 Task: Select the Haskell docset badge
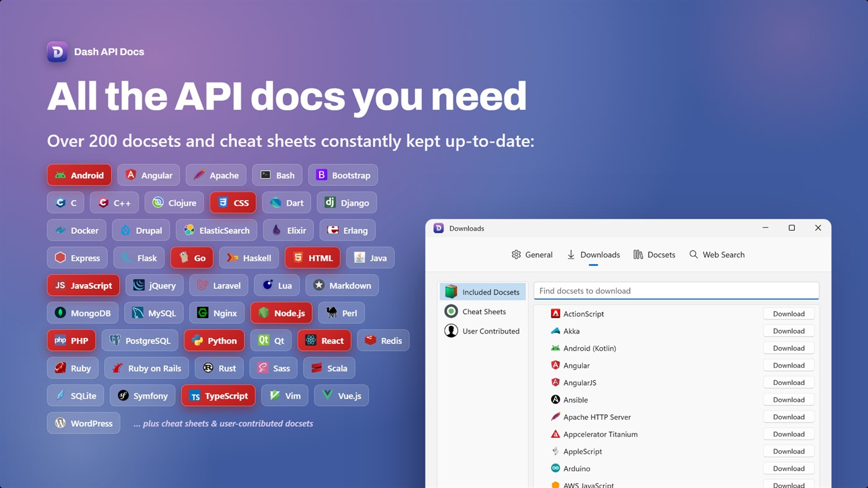(249, 258)
